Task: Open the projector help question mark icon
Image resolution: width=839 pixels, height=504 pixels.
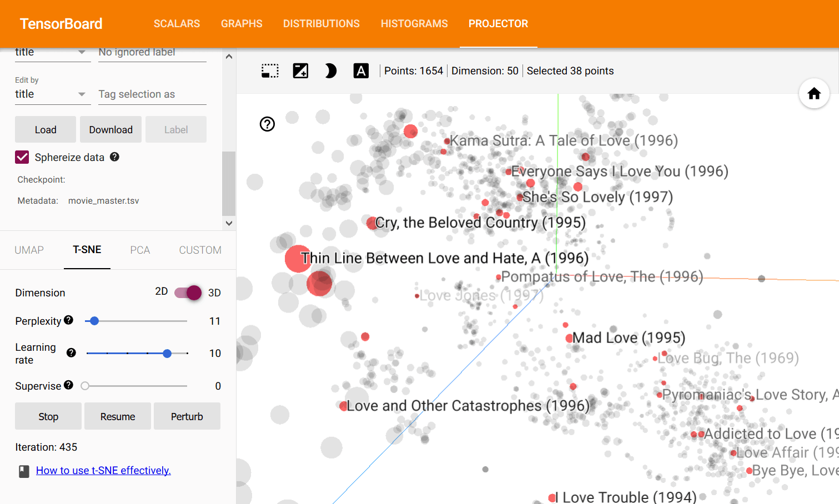Action: click(x=267, y=124)
